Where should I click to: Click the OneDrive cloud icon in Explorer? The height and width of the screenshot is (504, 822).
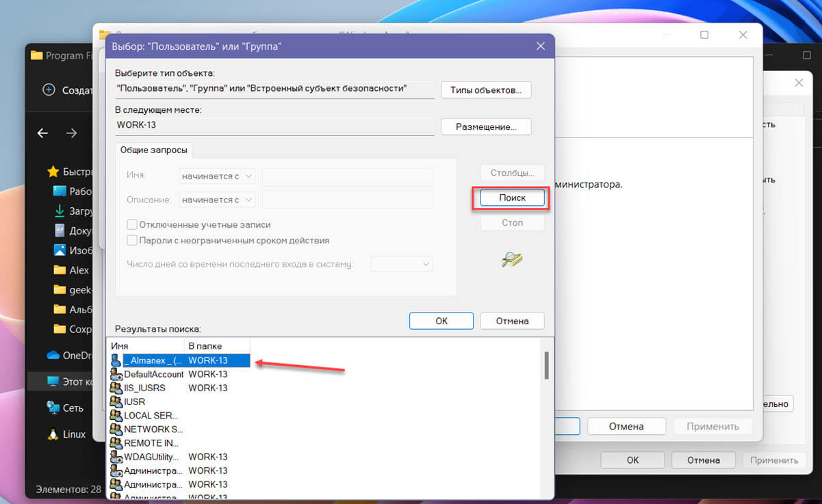(x=53, y=355)
